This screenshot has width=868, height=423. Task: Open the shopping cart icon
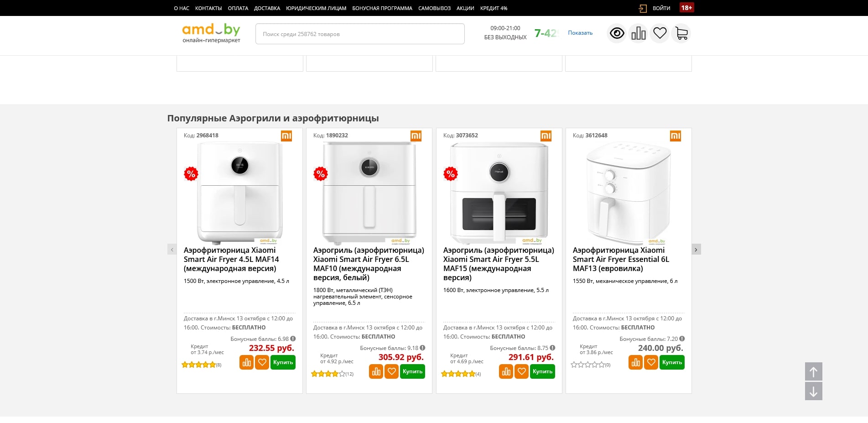[681, 33]
